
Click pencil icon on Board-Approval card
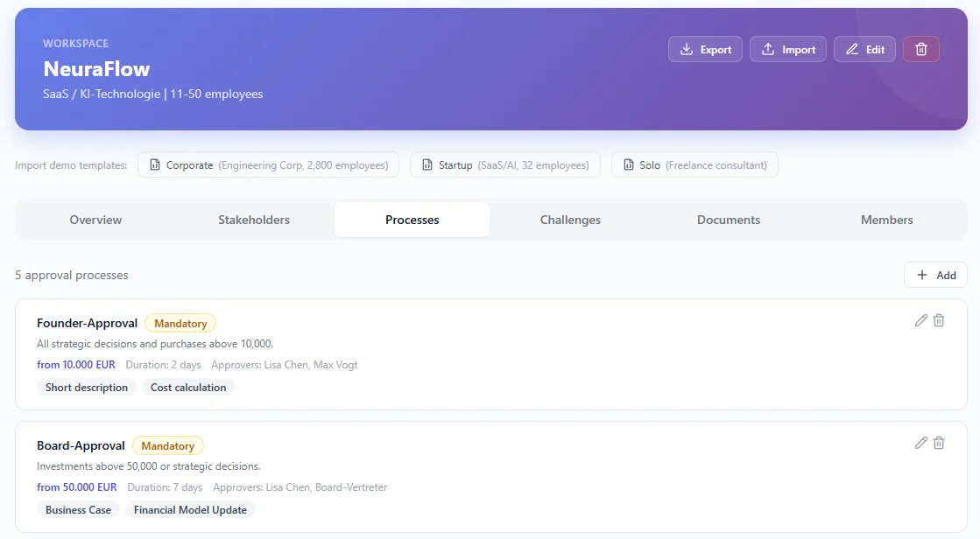pos(920,443)
